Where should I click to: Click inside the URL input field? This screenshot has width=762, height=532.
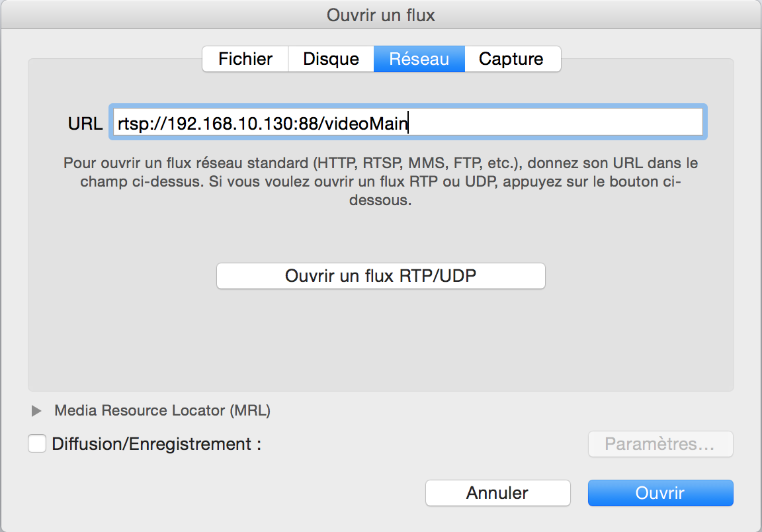pos(556,122)
